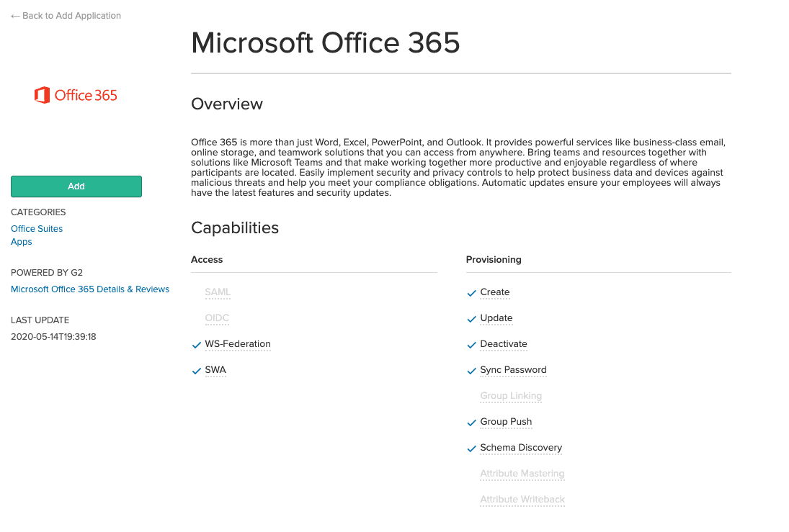The width and height of the screenshot is (789, 532).
Task: Open the Apps category link
Action: [21, 242]
